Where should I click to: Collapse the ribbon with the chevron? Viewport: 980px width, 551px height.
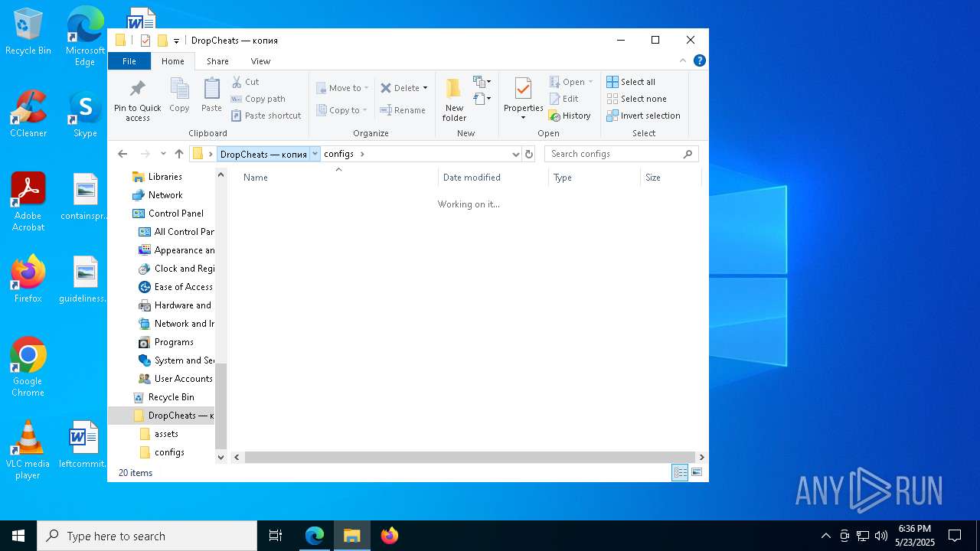(x=683, y=61)
